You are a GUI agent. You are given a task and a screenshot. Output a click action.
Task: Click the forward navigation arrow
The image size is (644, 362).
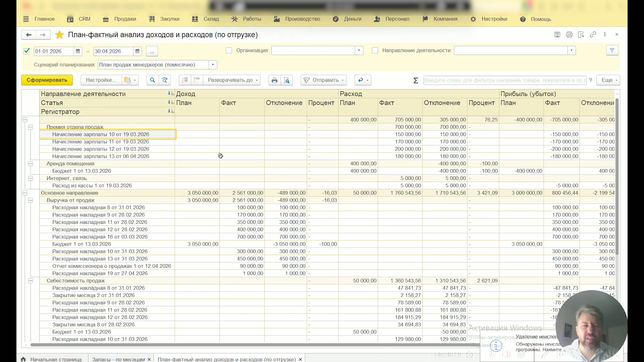[43, 35]
